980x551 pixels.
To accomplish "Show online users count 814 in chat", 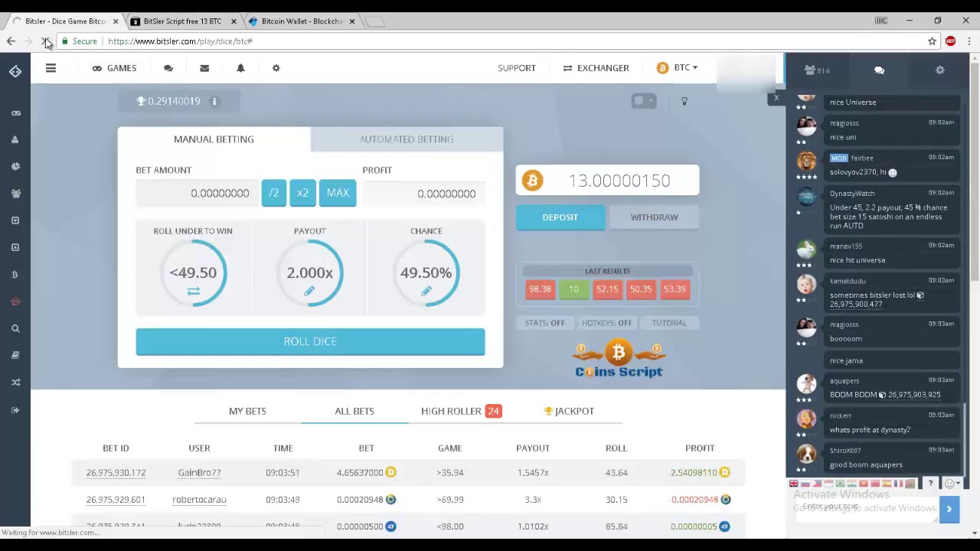I will [x=817, y=70].
